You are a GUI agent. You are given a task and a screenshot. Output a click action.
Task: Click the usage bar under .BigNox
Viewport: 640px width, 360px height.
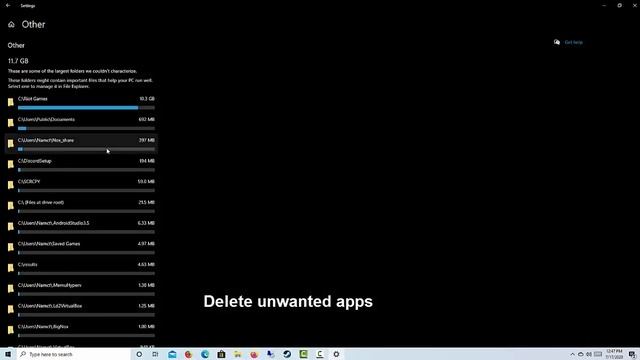tap(86, 336)
